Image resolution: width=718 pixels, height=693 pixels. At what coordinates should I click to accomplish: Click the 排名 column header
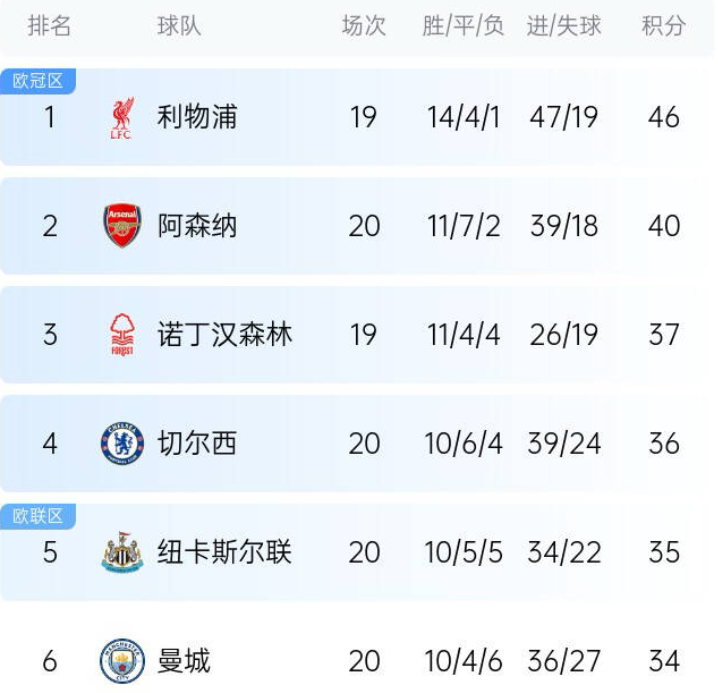[x=50, y=27]
